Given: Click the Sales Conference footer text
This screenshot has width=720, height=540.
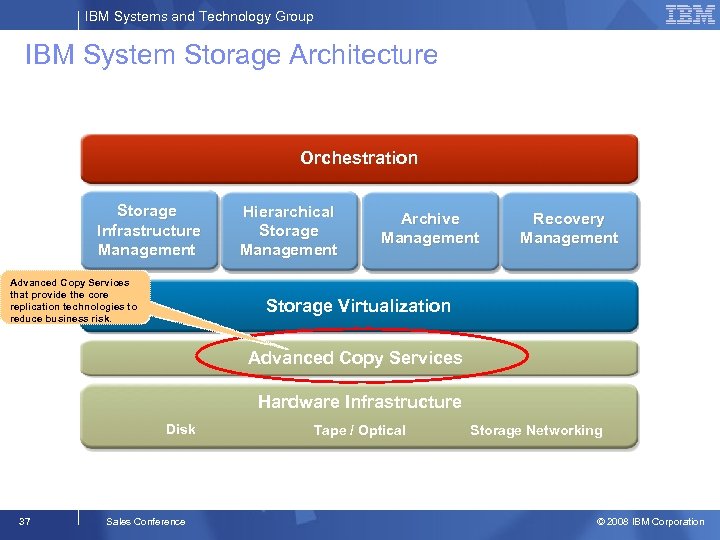Looking at the screenshot, I should (146, 522).
